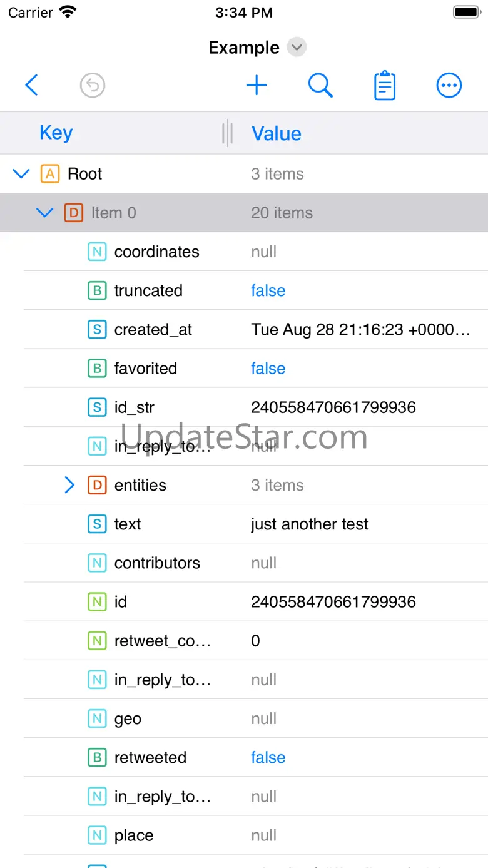The image size is (488, 868).
Task: Toggle the truncated false value
Action: [268, 290]
